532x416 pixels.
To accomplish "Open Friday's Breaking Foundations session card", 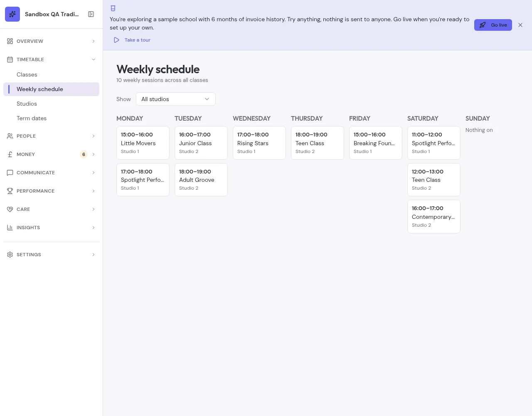I will tap(376, 143).
